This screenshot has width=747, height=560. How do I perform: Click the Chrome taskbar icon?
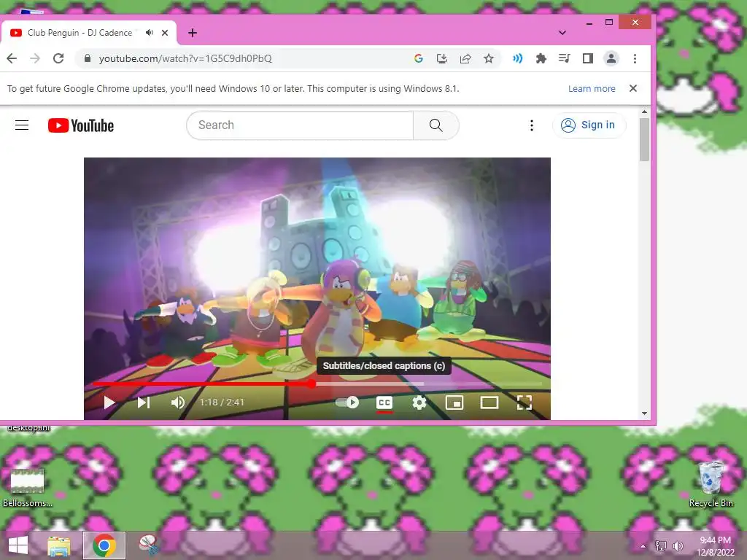[104, 545]
